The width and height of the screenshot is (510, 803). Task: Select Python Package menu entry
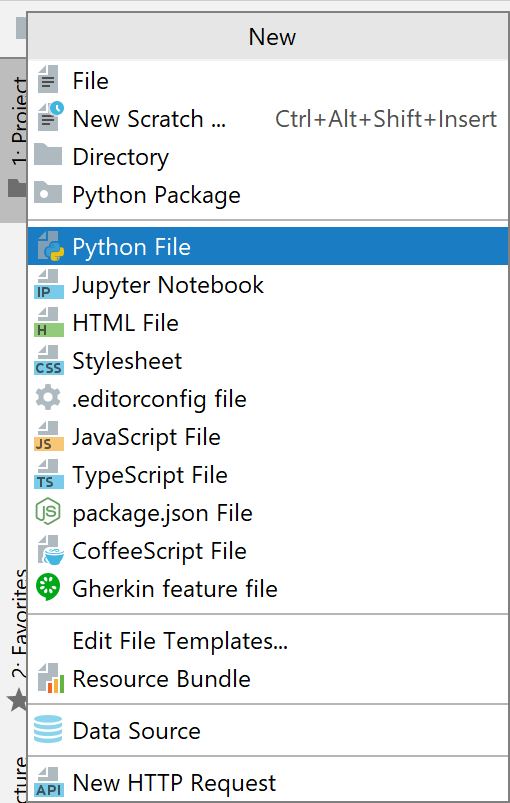point(268,195)
